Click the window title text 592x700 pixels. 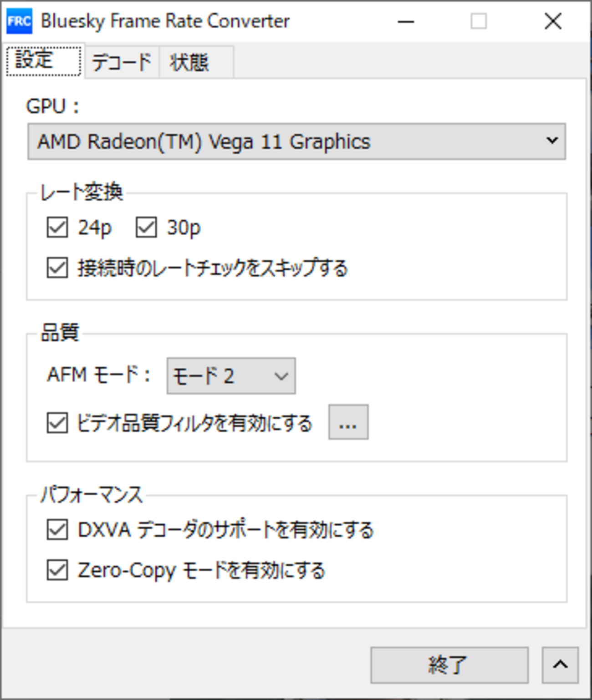point(165,21)
